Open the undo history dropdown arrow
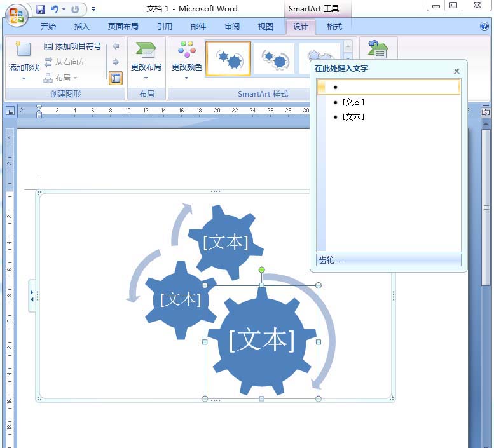This screenshot has width=494, height=448. pyautogui.click(x=64, y=10)
